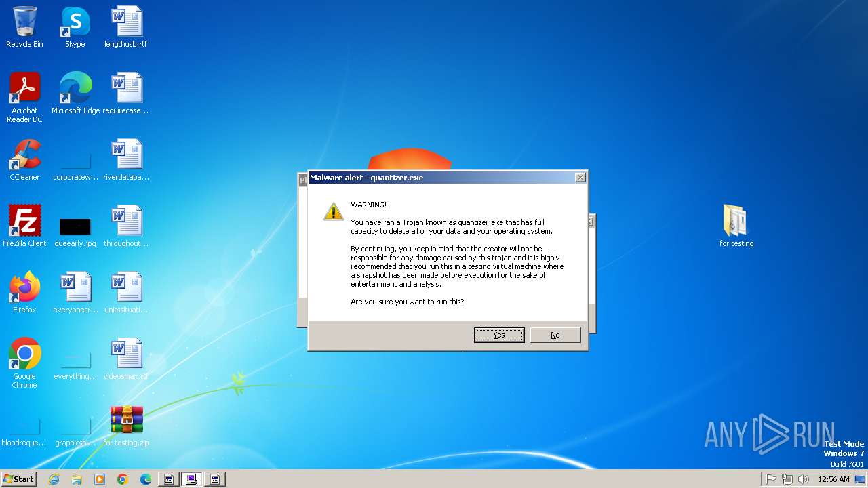
Task: Select the throughout... document icon
Action: (x=126, y=226)
